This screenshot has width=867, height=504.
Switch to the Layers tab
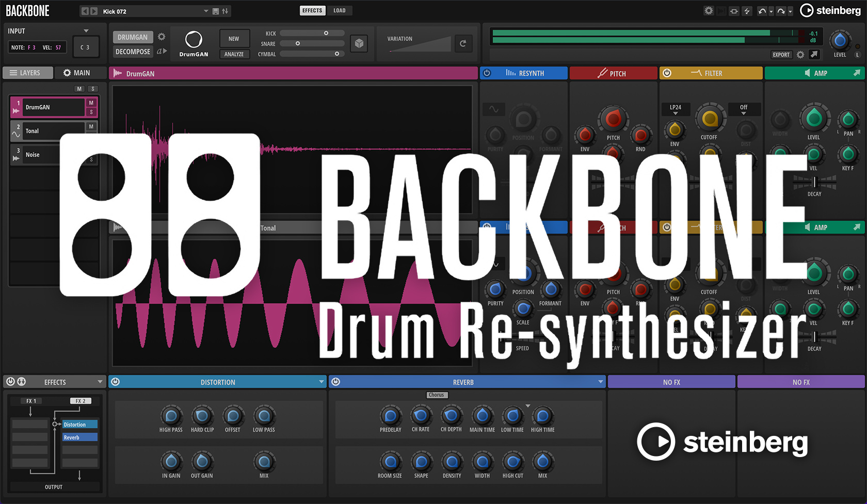[28, 73]
